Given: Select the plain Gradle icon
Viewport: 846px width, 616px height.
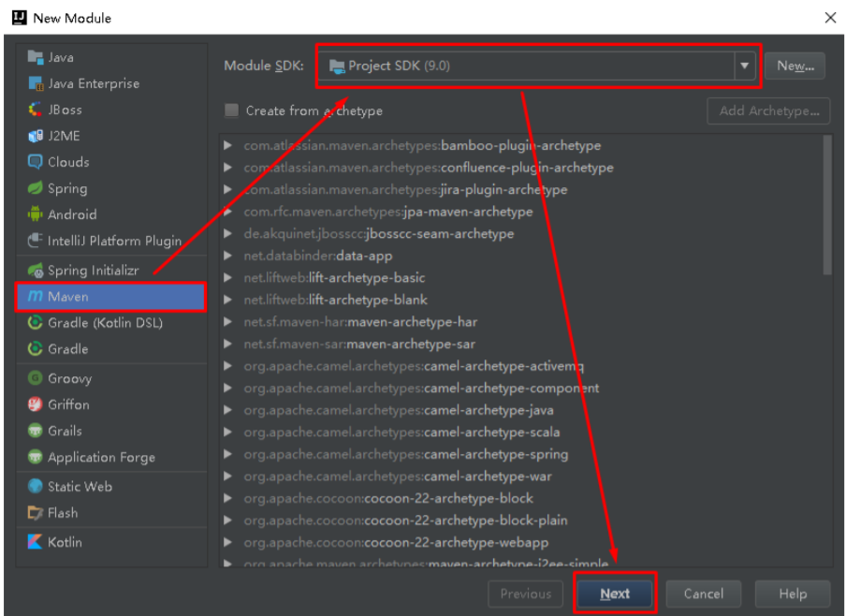Looking at the screenshot, I should (35, 349).
